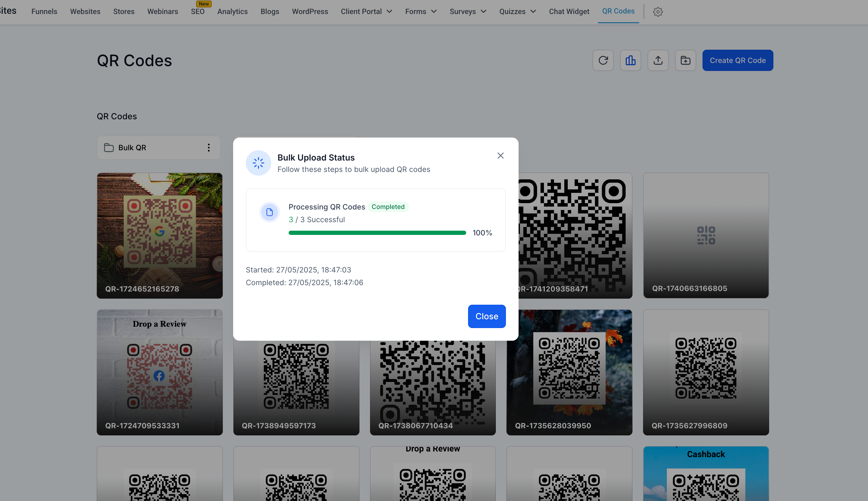Click the Bulk Upload Status spinner icon

tap(258, 163)
